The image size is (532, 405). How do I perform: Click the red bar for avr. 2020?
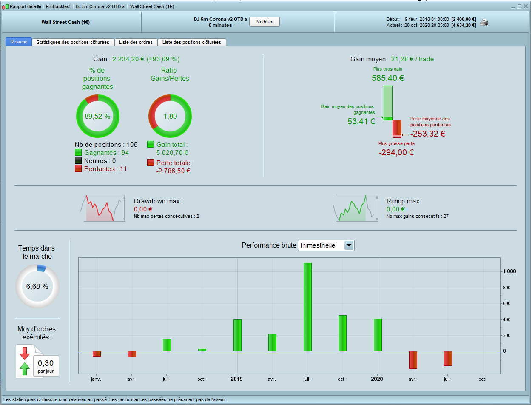click(413, 360)
